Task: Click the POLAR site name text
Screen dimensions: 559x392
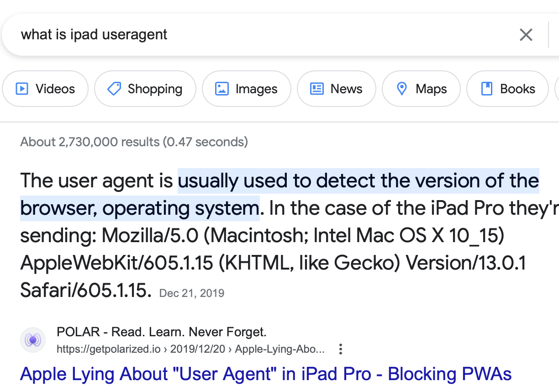Action: (x=161, y=332)
